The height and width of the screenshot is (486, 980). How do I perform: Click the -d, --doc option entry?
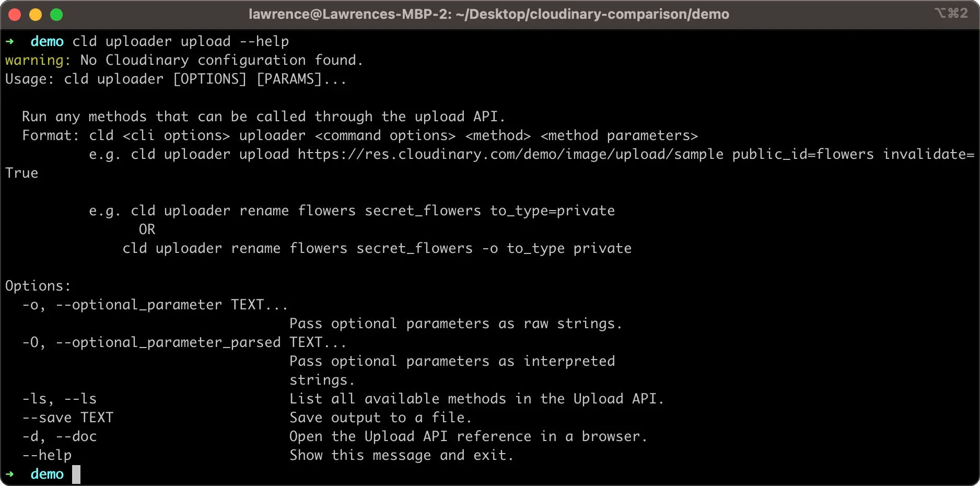(x=59, y=436)
